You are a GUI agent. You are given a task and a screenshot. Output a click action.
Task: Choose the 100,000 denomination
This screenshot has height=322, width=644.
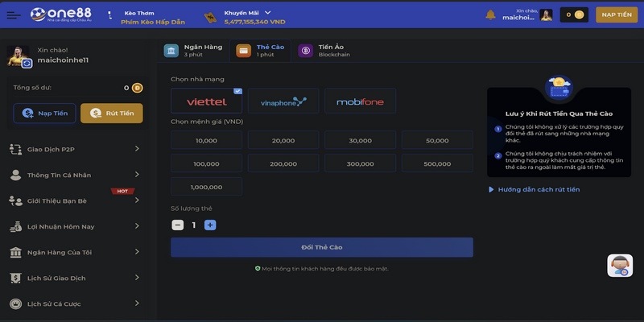[206, 163]
